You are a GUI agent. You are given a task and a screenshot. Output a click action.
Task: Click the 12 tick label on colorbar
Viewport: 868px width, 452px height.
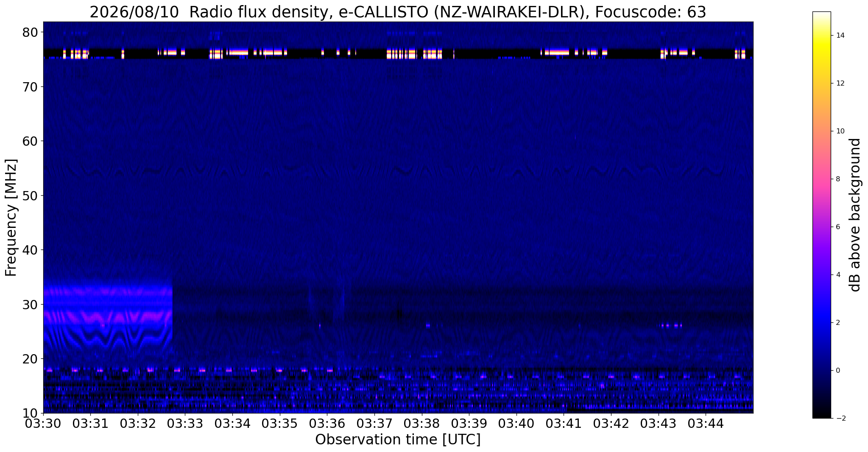tap(840, 83)
